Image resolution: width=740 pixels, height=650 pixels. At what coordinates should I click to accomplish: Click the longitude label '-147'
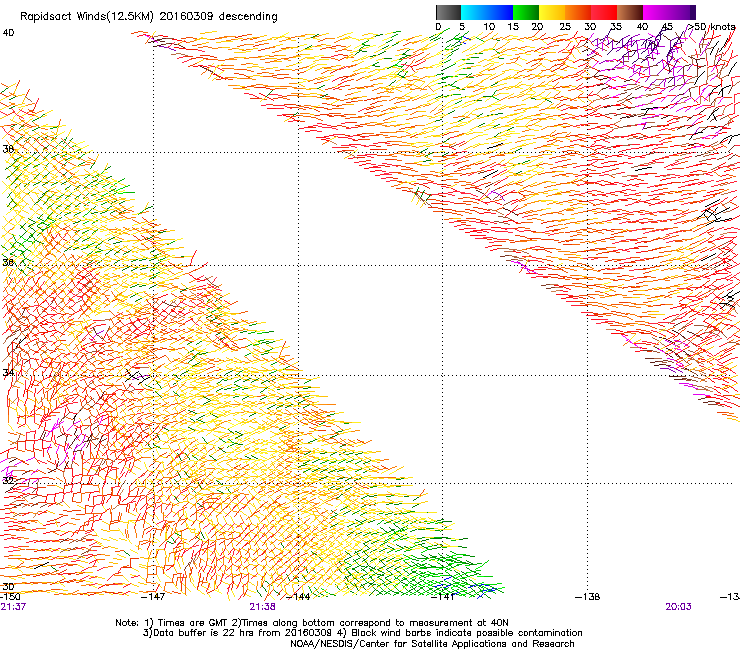(x=153, y=597)
